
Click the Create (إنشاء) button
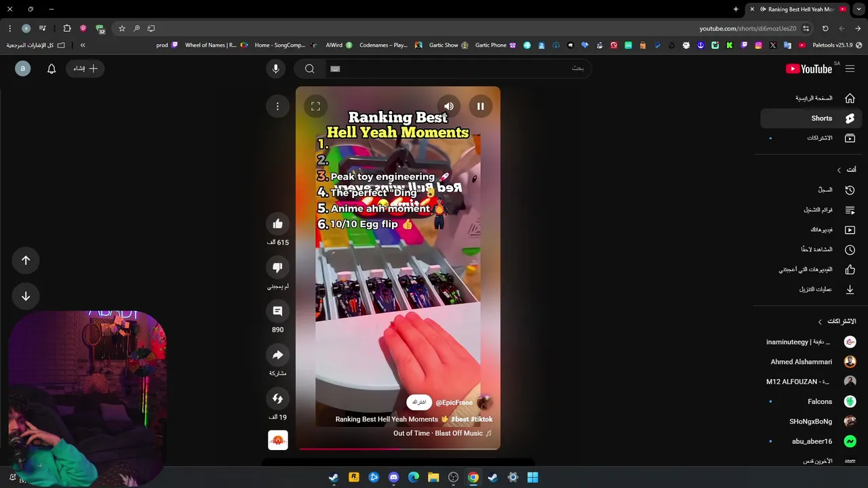click(x=85, y=68)
